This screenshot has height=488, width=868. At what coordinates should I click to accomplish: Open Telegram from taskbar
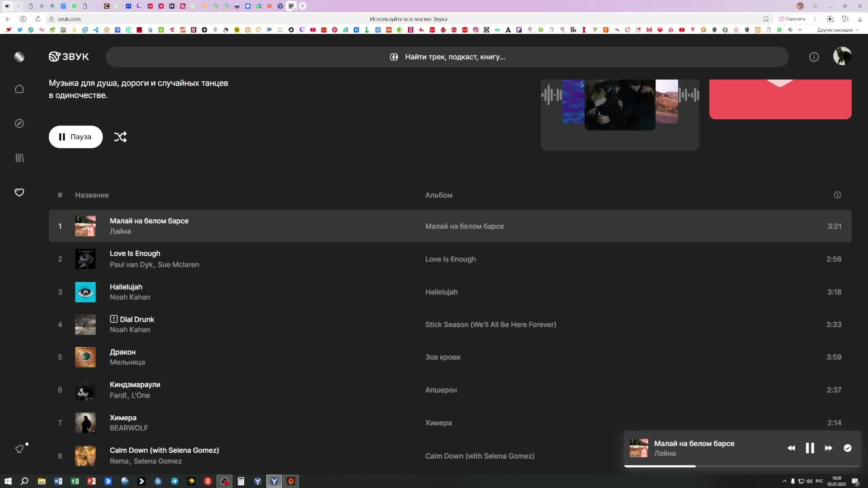coord(175,481)
